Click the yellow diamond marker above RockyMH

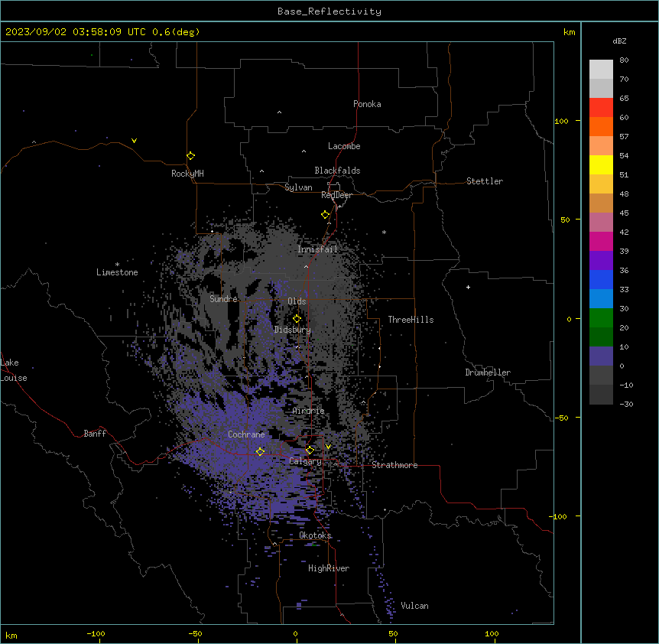click(190, 156)
